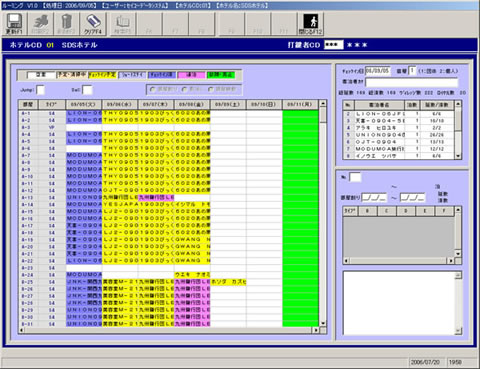
Task: Click the grayed printer F2 toolbar icon
Action: point(41,24)
